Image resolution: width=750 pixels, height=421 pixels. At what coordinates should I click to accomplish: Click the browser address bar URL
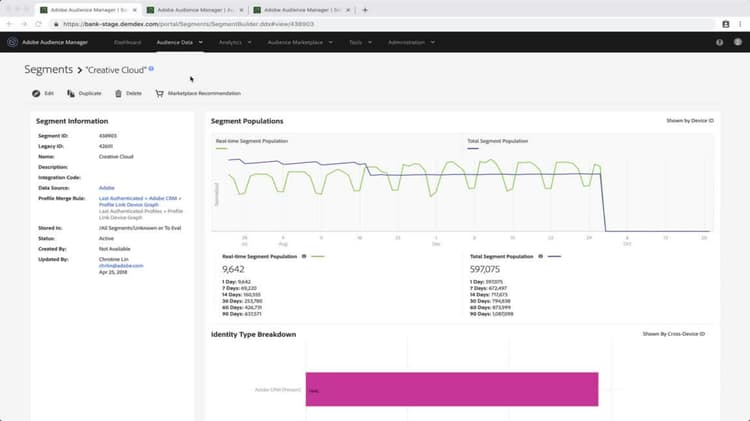click(x=188, y=24)
